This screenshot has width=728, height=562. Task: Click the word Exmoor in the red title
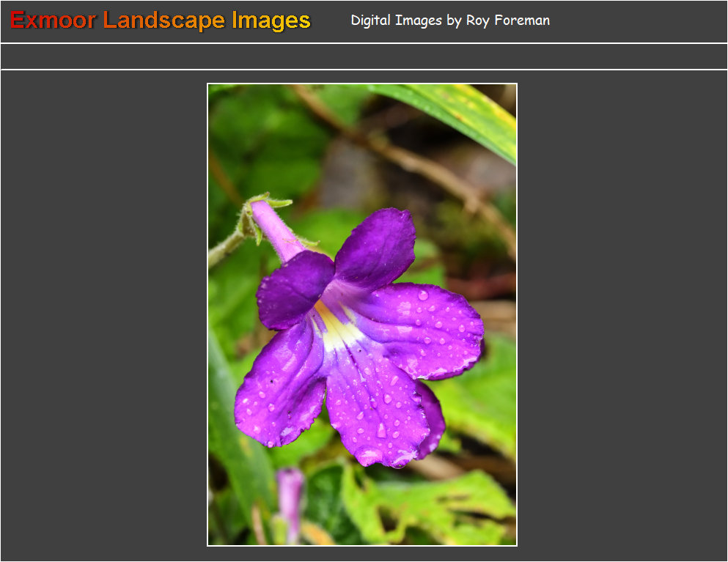[53, 21]
